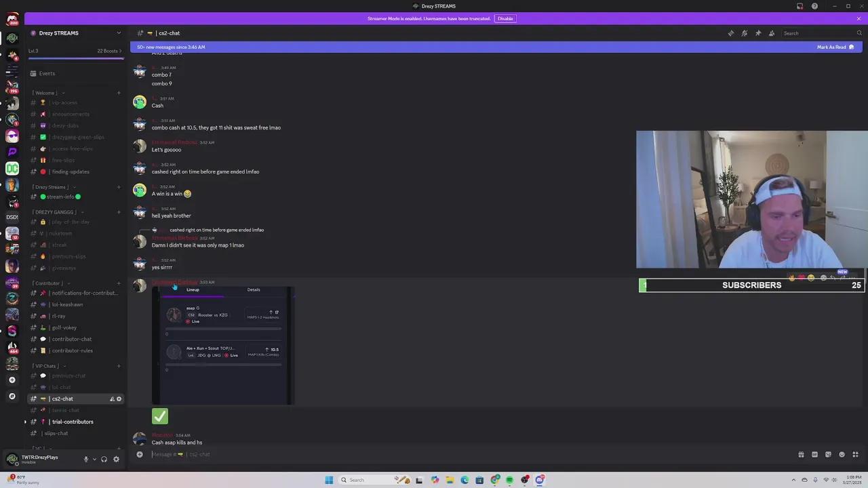This screenshot has height=488, width=868.
Task: Open the gift picker icon in message bar
Action: click(x=801, y=454)
